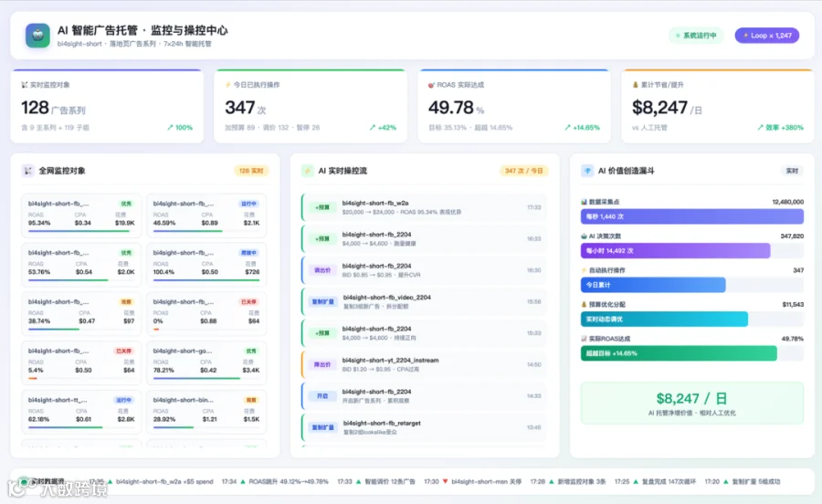Viewport: 822px width, 504px height.
Task: Select the bi4sight-short-bin... campaign card
Action: click(206, 413)
